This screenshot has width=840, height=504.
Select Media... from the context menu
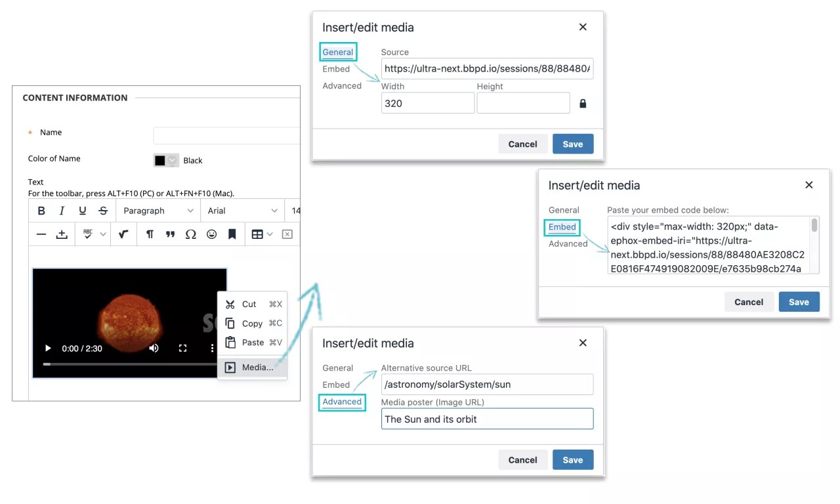pos(258,367)
